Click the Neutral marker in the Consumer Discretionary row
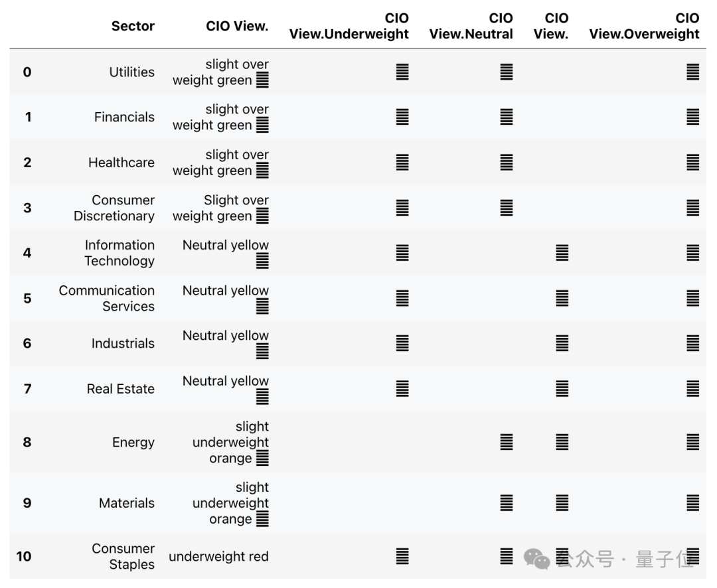Image resolution: width=717 pixels, height=588 pixels. (x=507, y=208)
